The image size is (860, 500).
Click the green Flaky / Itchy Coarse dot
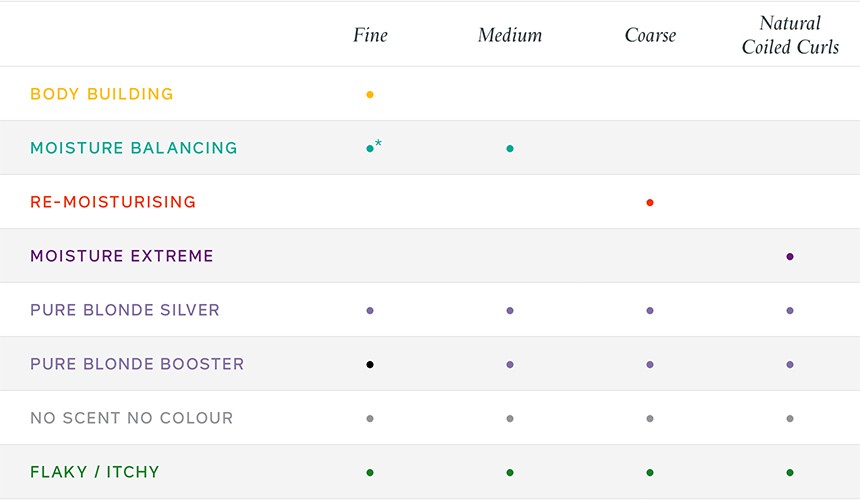pos(650,472)
